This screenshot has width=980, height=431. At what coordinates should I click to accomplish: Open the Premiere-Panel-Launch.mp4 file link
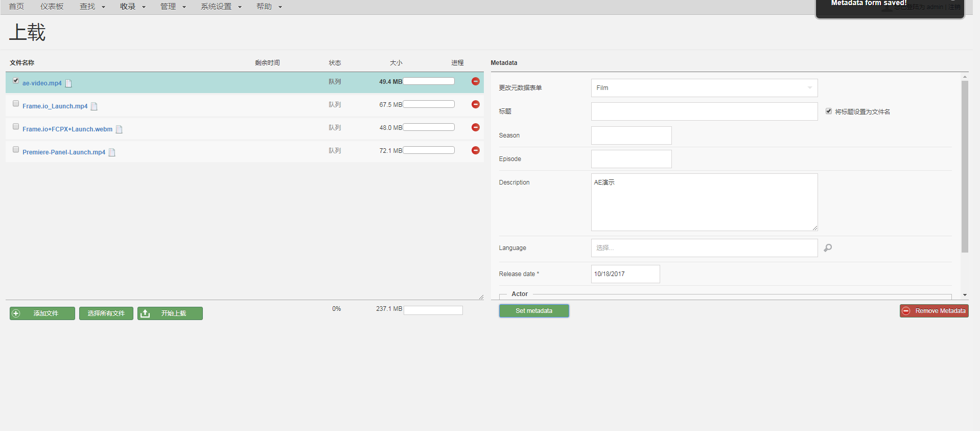click(x=64, y=152)
